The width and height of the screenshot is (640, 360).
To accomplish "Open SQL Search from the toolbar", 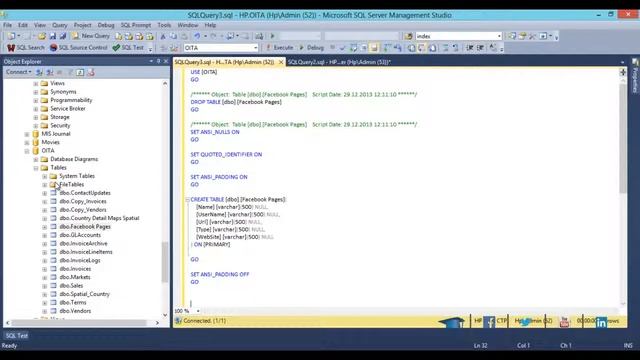I will 26,48.
